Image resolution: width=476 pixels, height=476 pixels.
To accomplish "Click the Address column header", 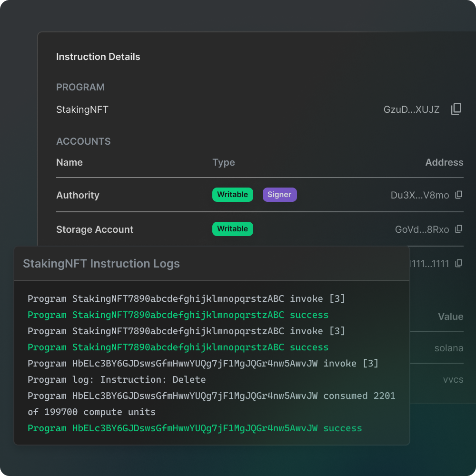I will pos(444,163).
